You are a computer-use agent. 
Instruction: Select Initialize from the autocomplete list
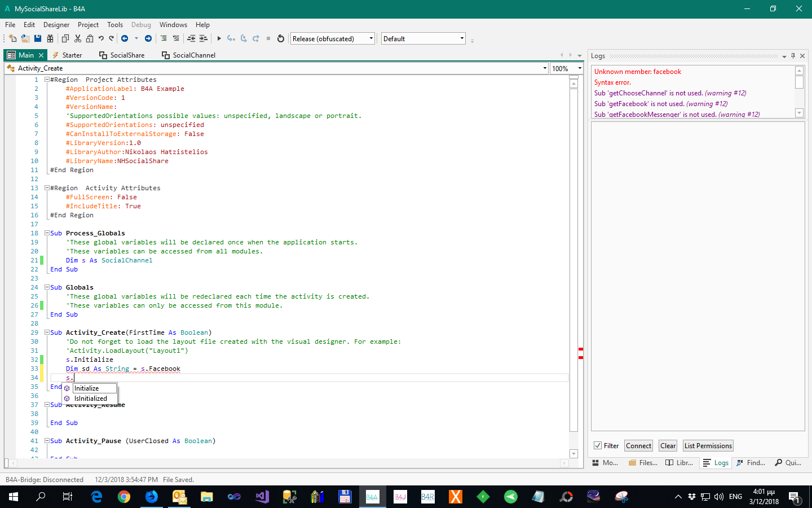[87, 388]
